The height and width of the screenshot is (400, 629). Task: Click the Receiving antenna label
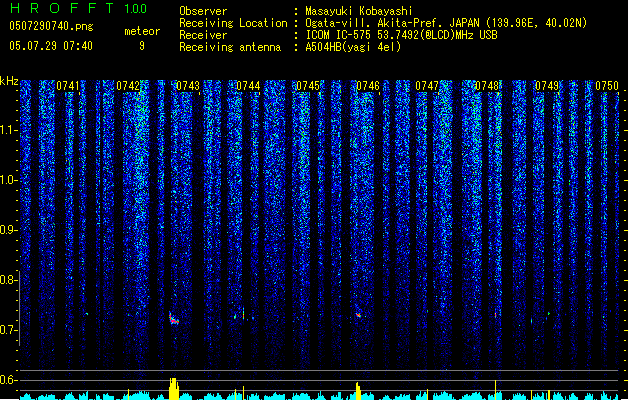(x=230, y=47)
